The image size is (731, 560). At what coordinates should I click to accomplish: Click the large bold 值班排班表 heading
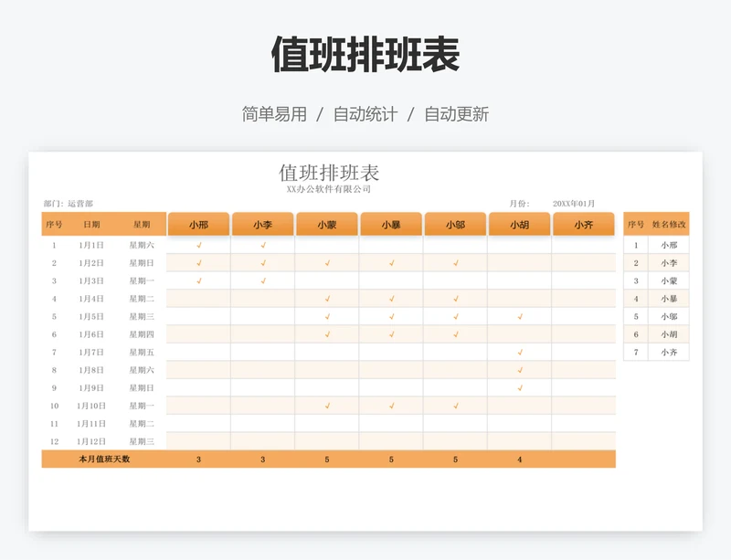tap(365, 55)
